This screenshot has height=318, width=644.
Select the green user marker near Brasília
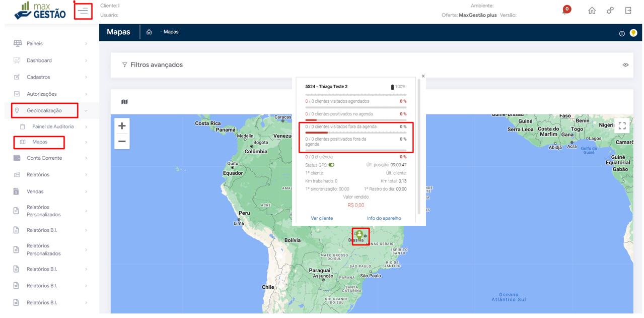pyautogui.click(x=360, y=235)
